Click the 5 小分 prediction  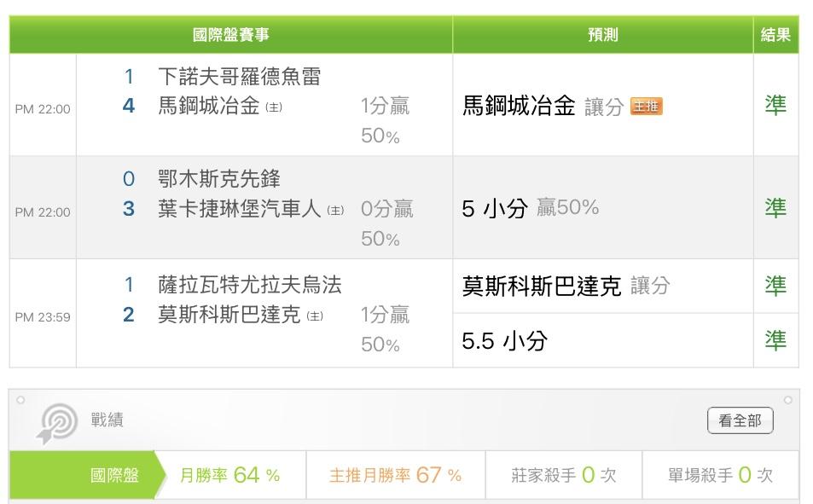pyautogui.click(x=495, y=208)
